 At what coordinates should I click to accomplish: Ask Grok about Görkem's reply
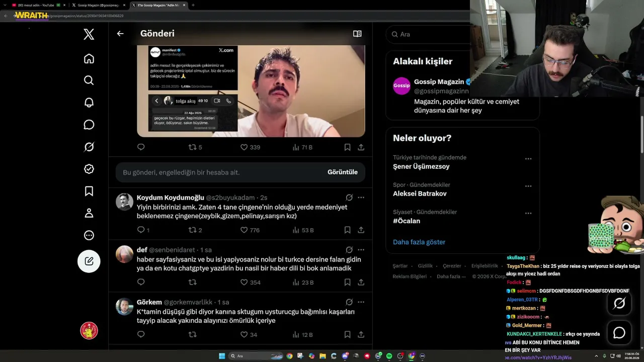tap(349, 302)
